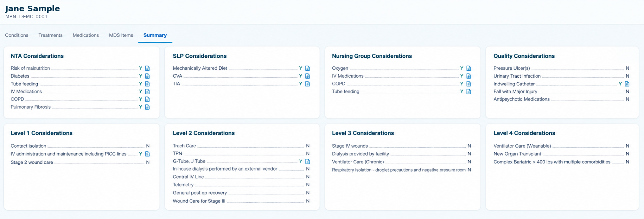644x219 pixels.
Task: Click the Y value for Oxygen
Action: coord(462,68)
